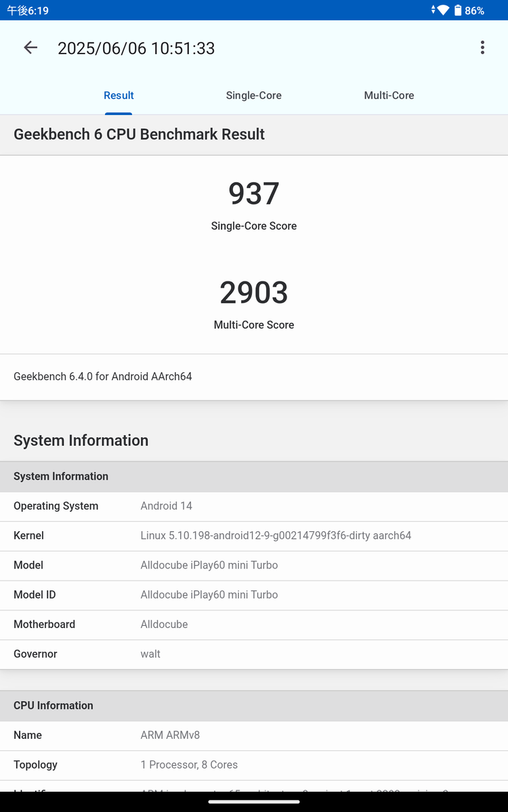
Task: Switch to the Single-Core tab
Action: click(x=254, y=95)
